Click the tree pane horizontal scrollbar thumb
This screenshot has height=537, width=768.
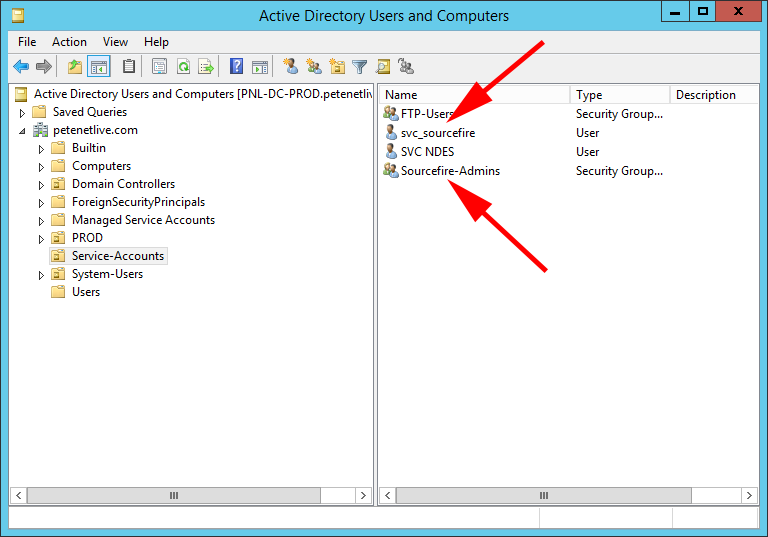[x=174, y=495]
